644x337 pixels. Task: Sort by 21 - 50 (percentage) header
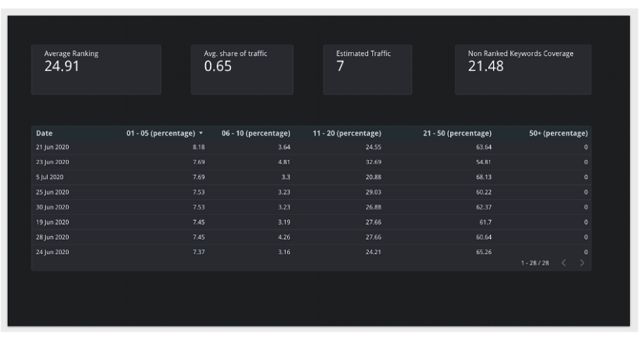coord(456,133)
